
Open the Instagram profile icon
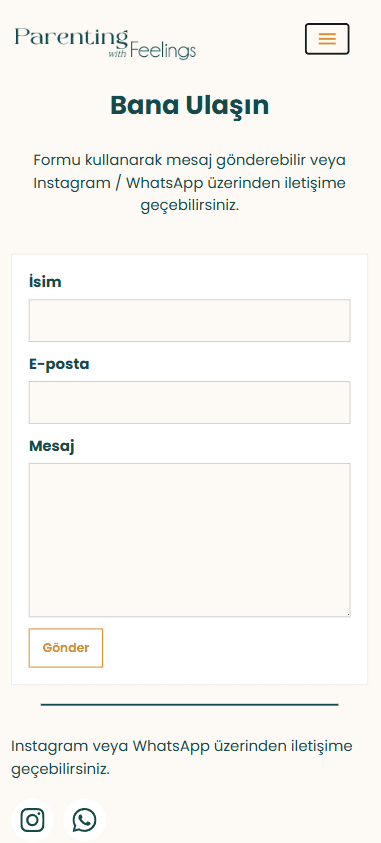[x=32, y=820]
